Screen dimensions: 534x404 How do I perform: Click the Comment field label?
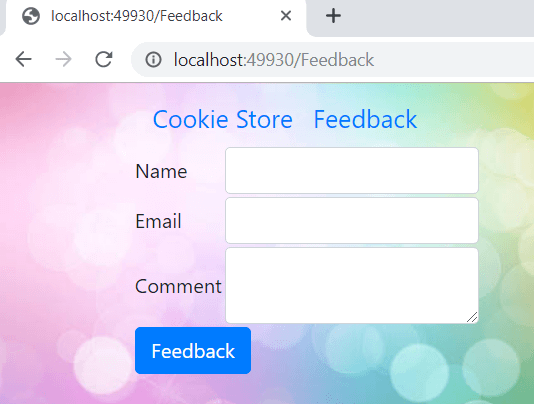pos(178,286)
